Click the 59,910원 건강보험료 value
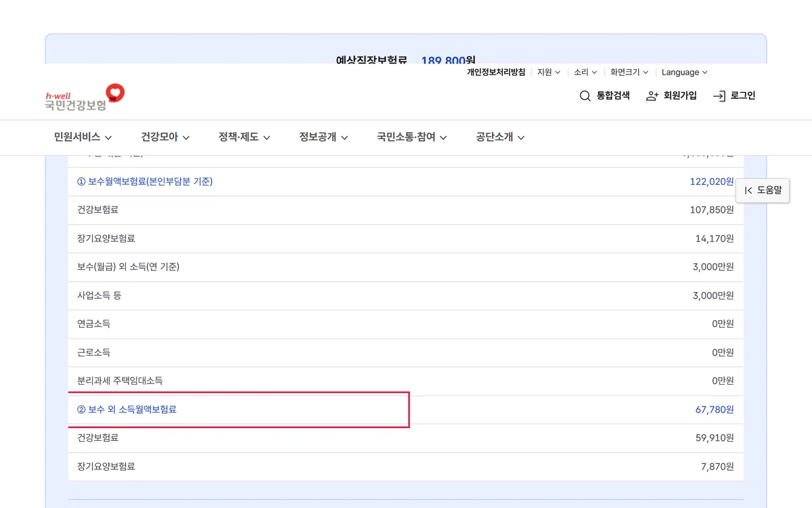This screenshot has width=812, height=508. point(715,438)
